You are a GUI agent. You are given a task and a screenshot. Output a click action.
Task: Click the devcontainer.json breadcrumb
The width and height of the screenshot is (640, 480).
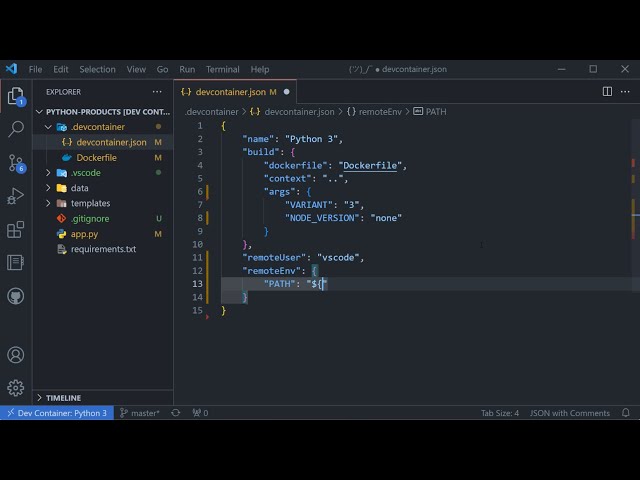pyautogui.click(x=299, y=111)
